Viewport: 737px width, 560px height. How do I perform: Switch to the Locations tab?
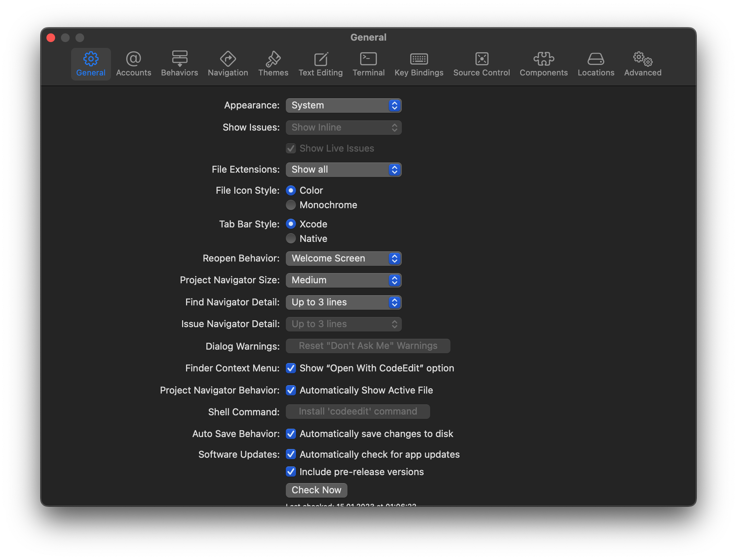(596, 65)
